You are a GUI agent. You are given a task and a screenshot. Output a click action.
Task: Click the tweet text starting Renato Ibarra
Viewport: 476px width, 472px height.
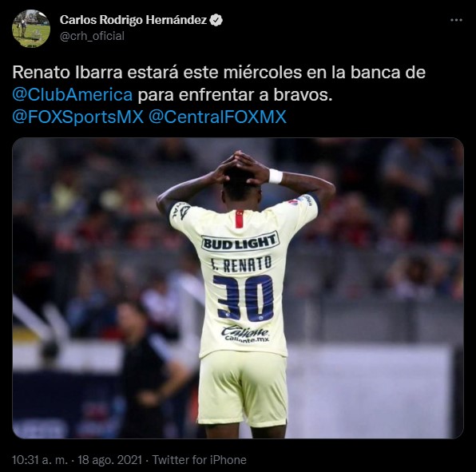(219, 95)
